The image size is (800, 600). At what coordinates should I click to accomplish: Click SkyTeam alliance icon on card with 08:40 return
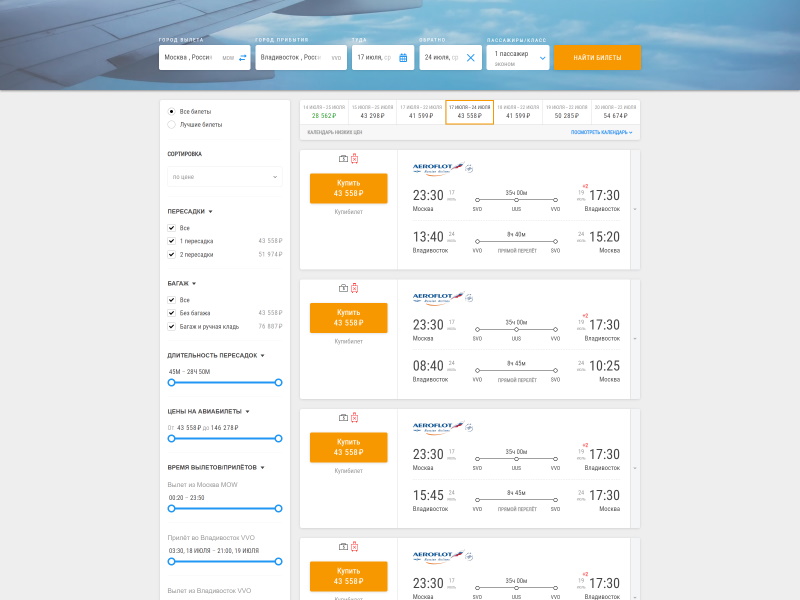point(469,298)
